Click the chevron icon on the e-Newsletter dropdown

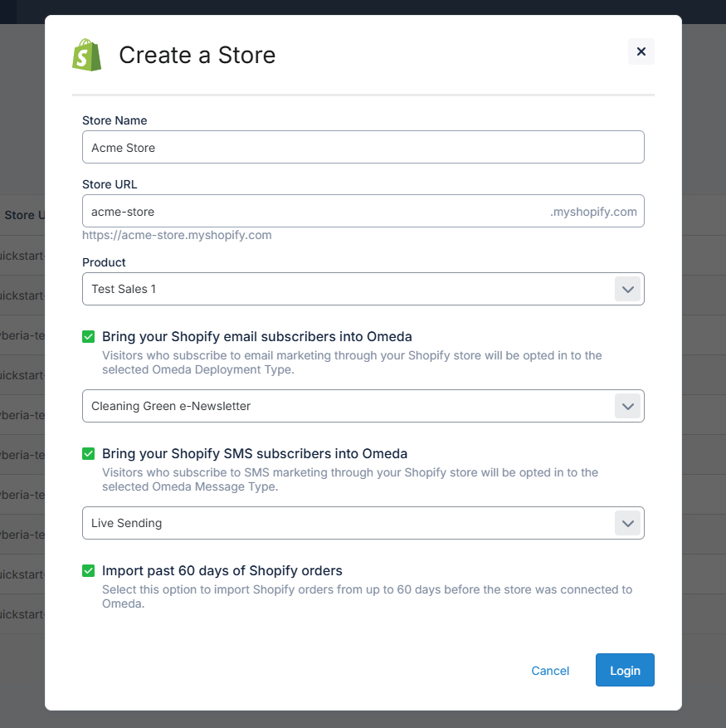click(x=629, y=406)
